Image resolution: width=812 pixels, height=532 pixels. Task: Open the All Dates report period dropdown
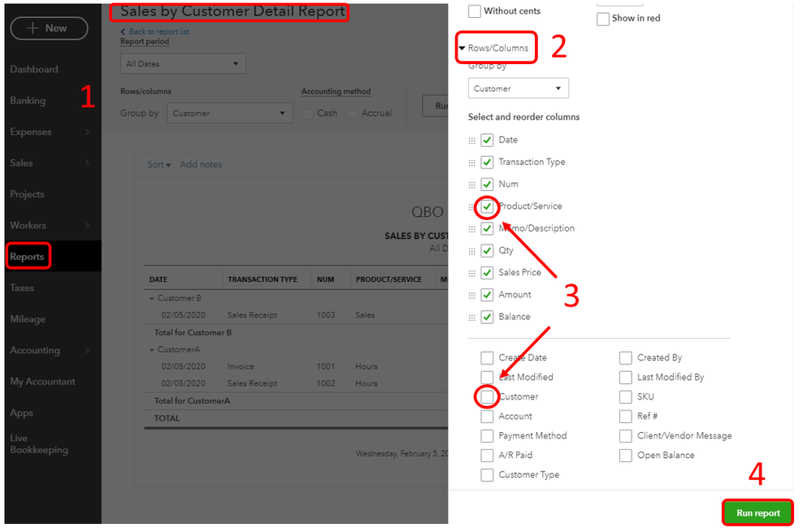coord(184,63)
